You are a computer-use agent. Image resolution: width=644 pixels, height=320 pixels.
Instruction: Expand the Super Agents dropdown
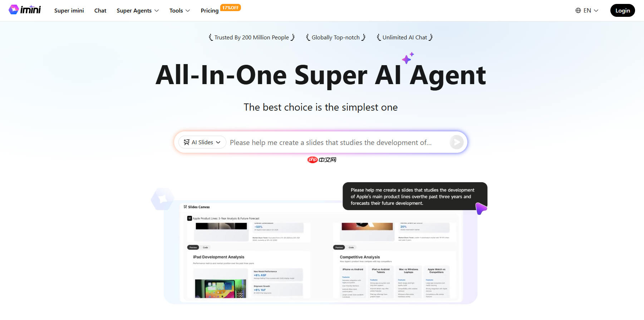(138, 11)
